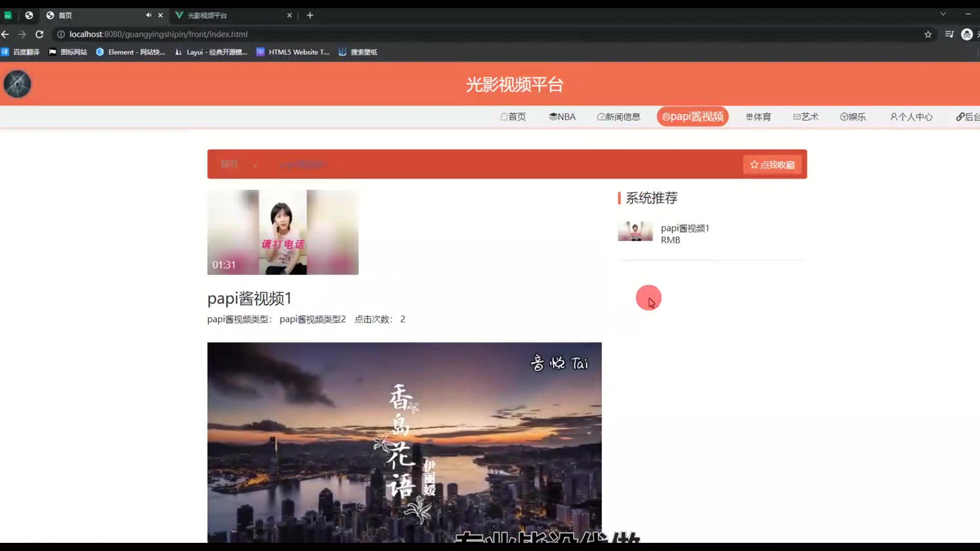Select the papi酱视频 navigation item
This screenshot has height=551, width=980.
[x=693, y=117]
